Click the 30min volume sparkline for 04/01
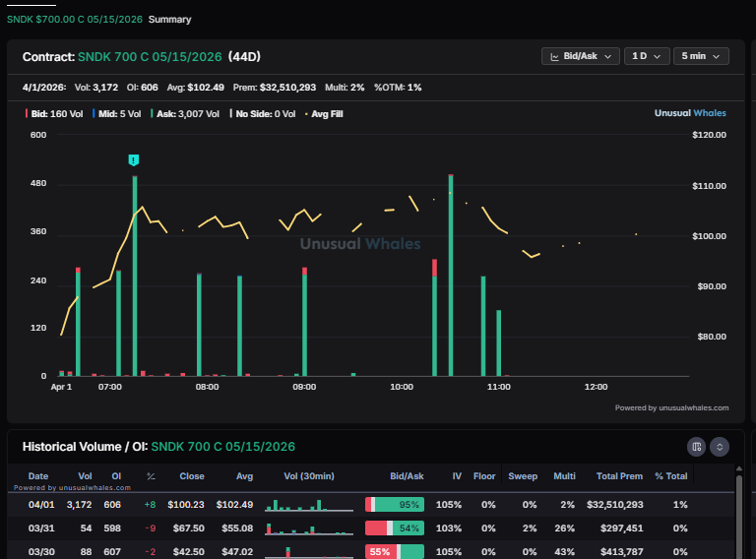The height and width of the screenshot is (559, 756). point(309,505)
